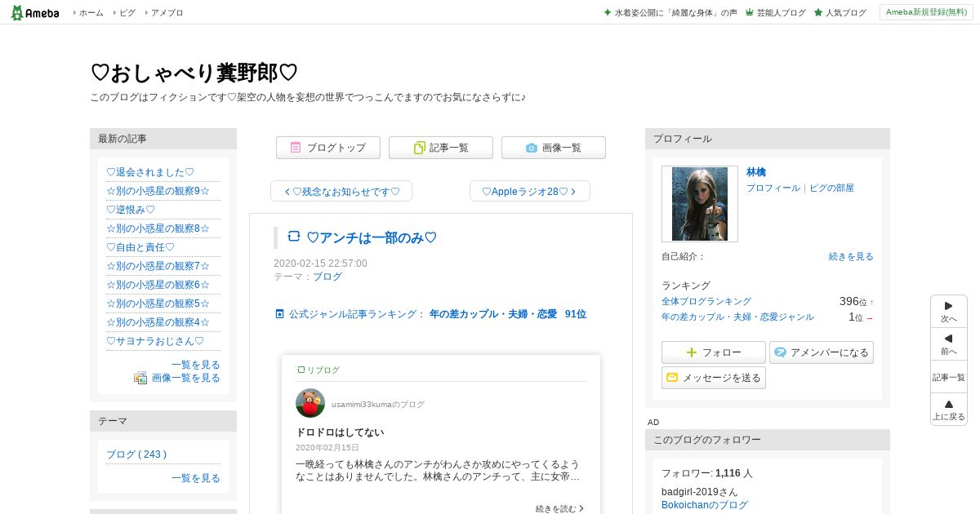Click 続きを読む in reblog card
The height and width of the screenshot is (514, 980).
click(559, 508)
